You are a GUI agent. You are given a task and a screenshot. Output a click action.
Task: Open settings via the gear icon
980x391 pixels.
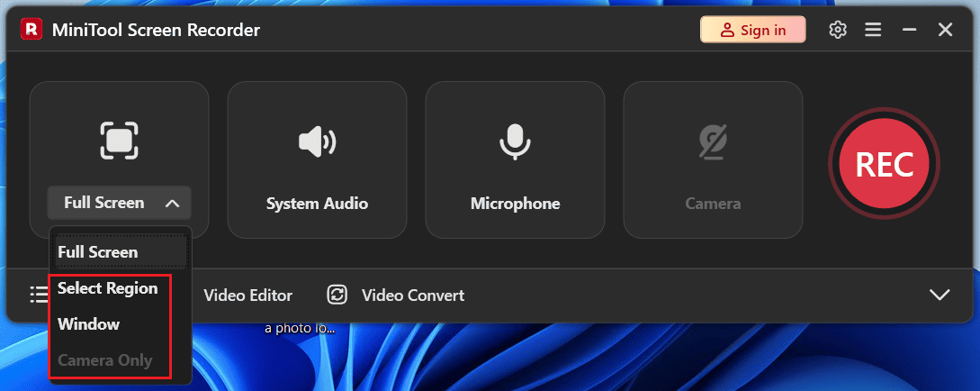coord(837,30)
